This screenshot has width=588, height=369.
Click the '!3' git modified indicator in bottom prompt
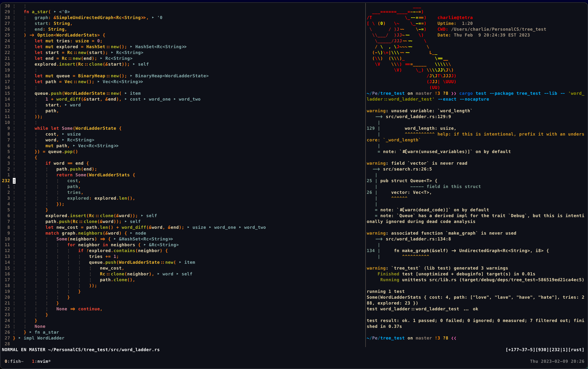coord(437,338)
